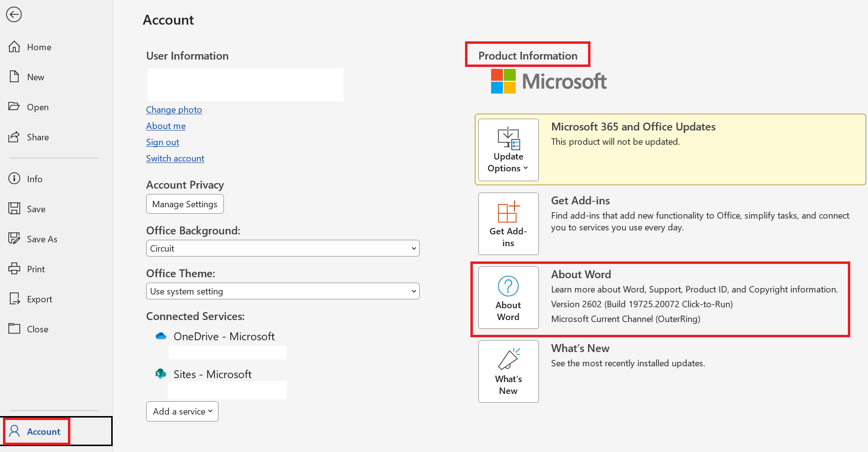The height and width of the screenshot is (452, 868).
Task: Select Share in the sidebar
Action: pyautogui.click(x=38, y=137)
